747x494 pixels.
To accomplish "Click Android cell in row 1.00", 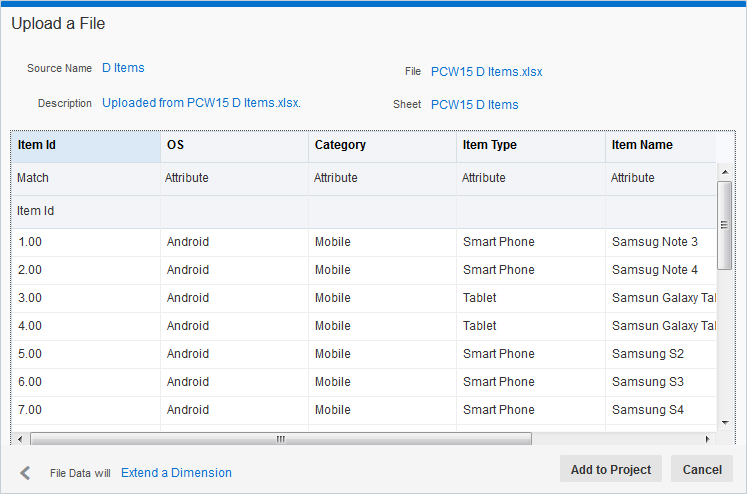I will (x=234, y=242).
